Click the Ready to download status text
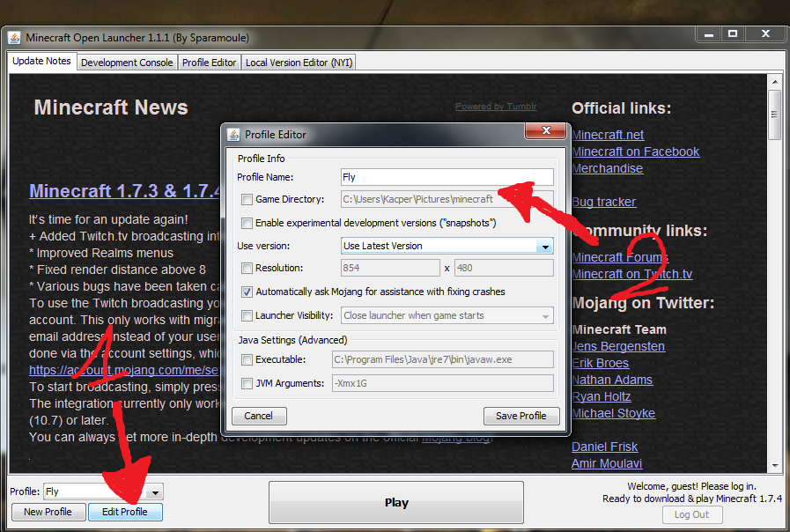790x532 pixels. [692, 499]
